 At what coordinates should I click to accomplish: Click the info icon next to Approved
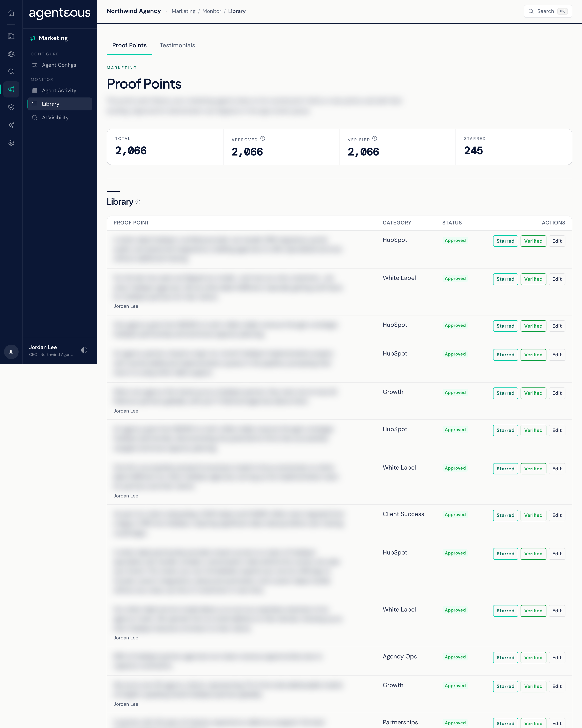[x=263, y=139]
